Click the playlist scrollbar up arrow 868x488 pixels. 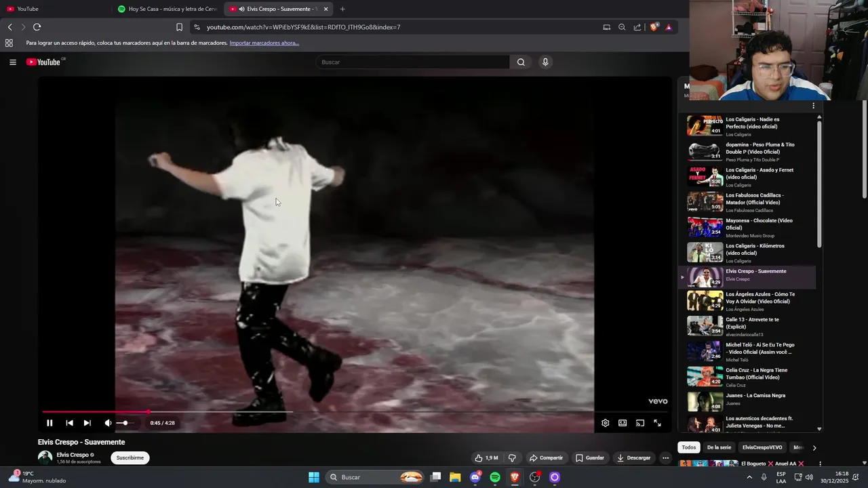click(819, 117)
